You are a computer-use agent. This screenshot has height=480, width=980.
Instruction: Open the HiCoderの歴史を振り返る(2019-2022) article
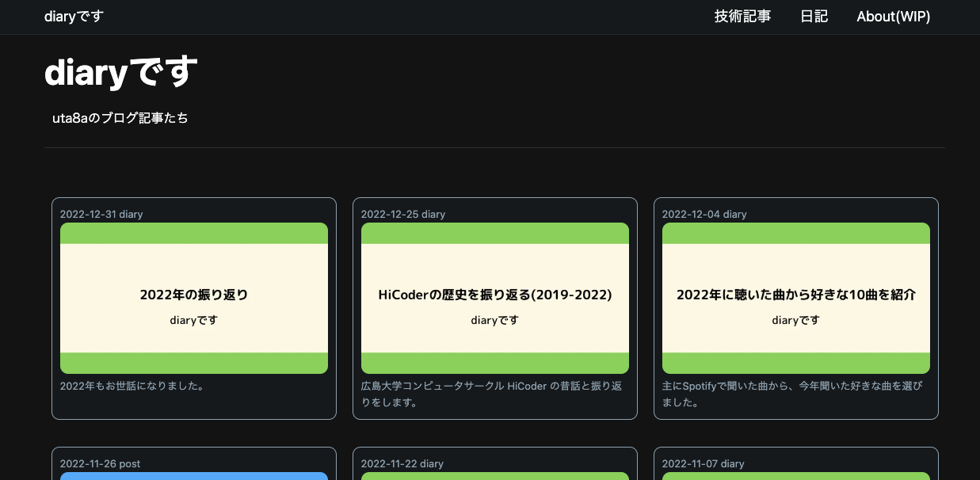[494, 294]
